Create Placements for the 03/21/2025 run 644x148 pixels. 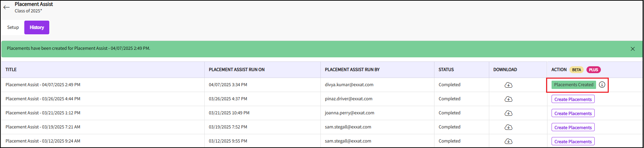coord(573,113)
